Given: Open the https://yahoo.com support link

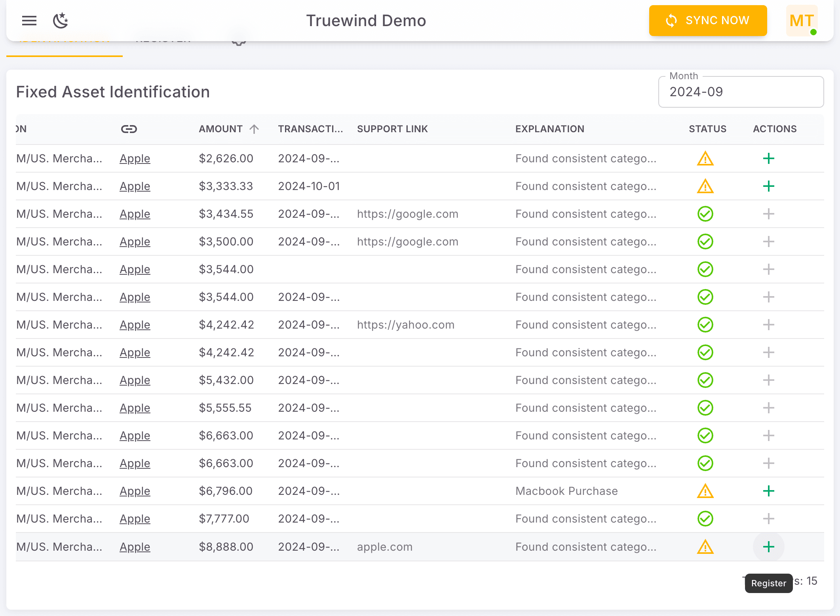Looking at the screenshot, I should [x=405, y=325].
